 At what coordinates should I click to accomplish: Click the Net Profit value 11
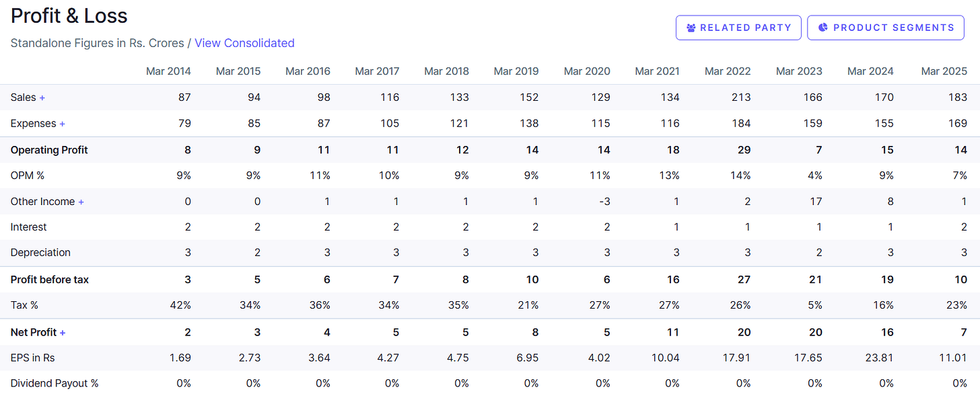click(674, 332)
